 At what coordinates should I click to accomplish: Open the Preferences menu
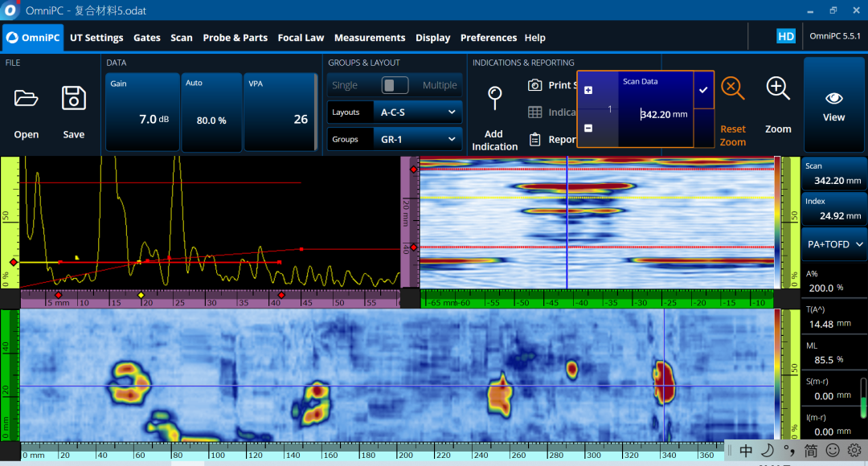click(489, 38)
